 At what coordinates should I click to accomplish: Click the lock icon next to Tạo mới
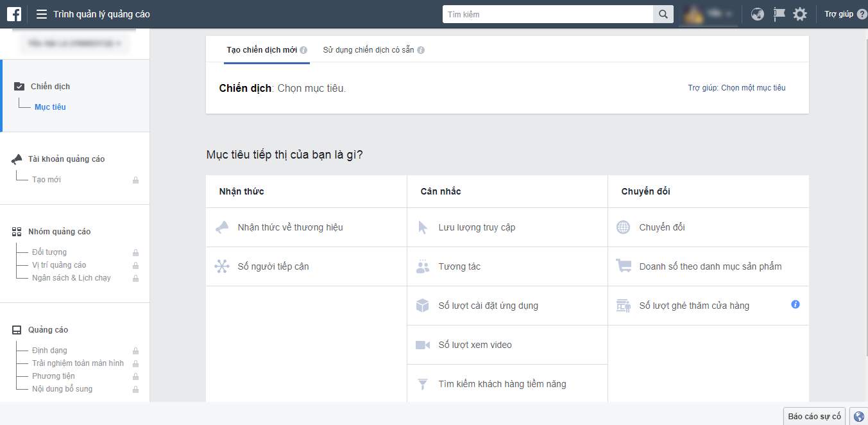point(135,179)
